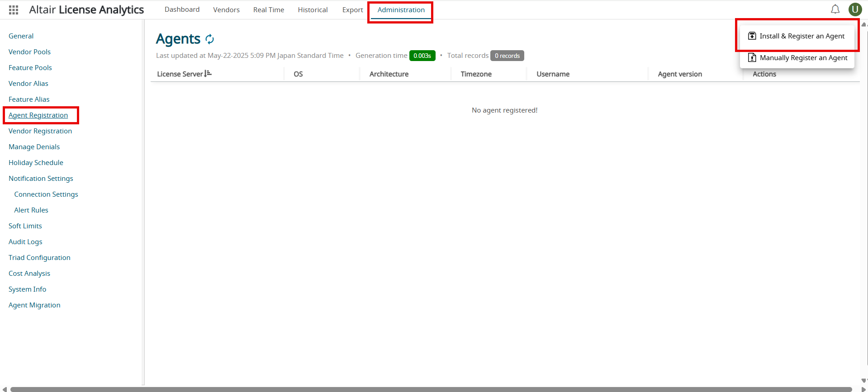Click the 0 records badge
This screenshot has height=392, width=868.
pos(507,56)
